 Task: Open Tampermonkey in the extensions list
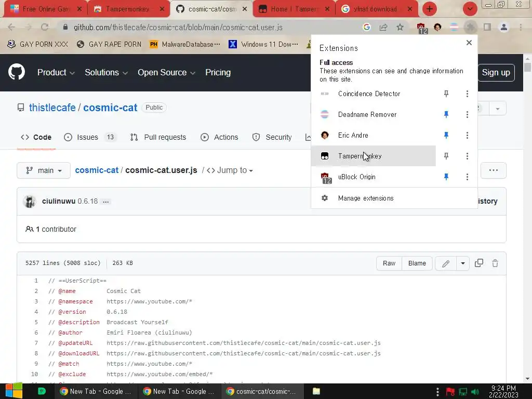tap(373, 156)
